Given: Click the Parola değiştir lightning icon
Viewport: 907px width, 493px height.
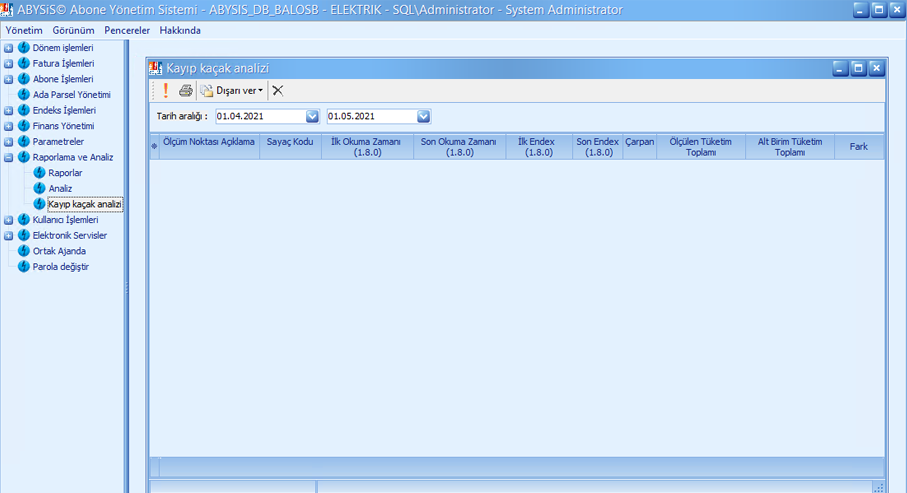Looking at the screenshot, I should coord(24,267).
